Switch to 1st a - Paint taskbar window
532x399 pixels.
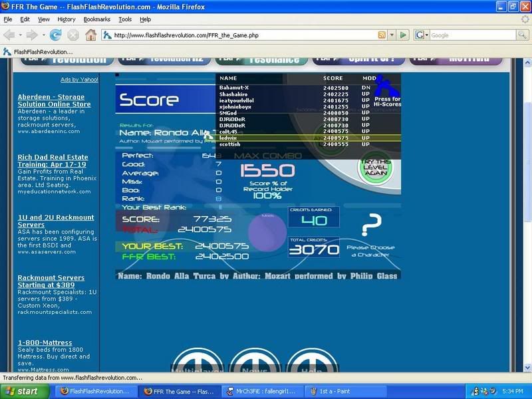(x=346, y=391)
